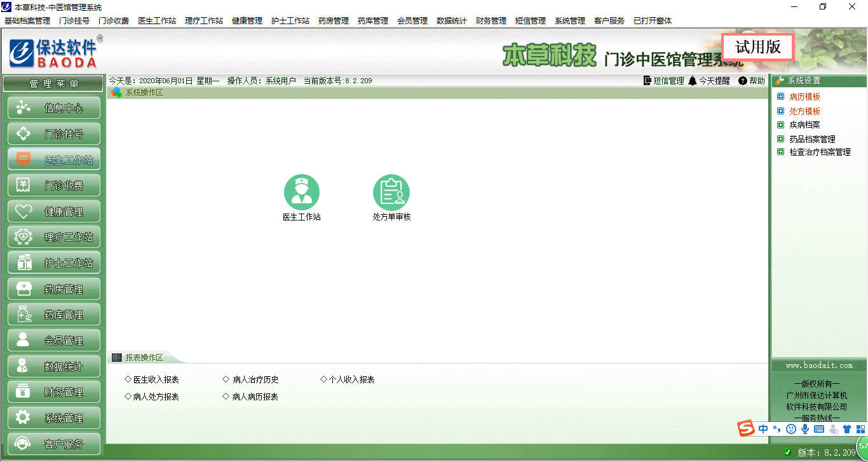Click the 医生工作站 sidebar button
The width and height of the screenshot is (868, 462).
tap(54, 160)
